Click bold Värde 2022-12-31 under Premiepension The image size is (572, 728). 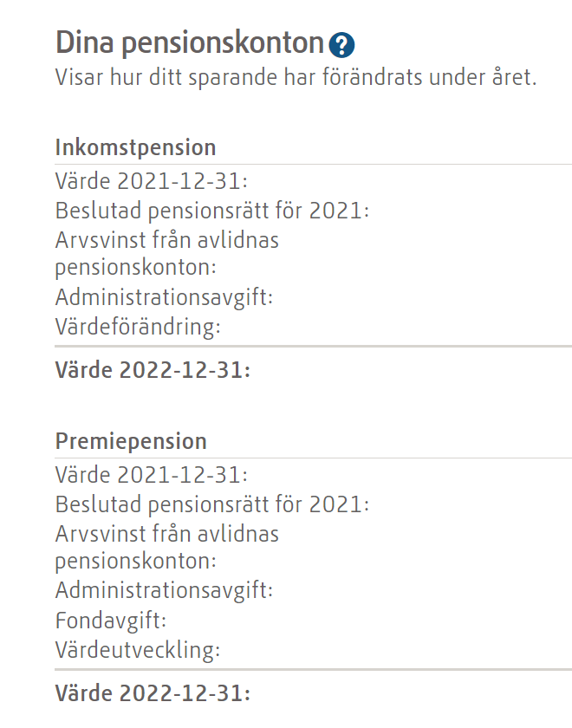pos(153,693)
